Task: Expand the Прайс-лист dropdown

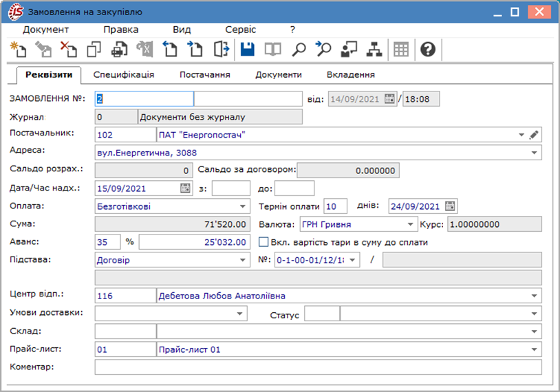Action: pos(535,349)
